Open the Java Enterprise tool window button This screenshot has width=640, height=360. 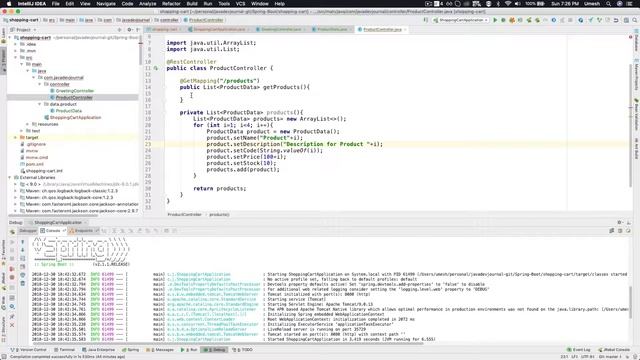tap(98, 350)
